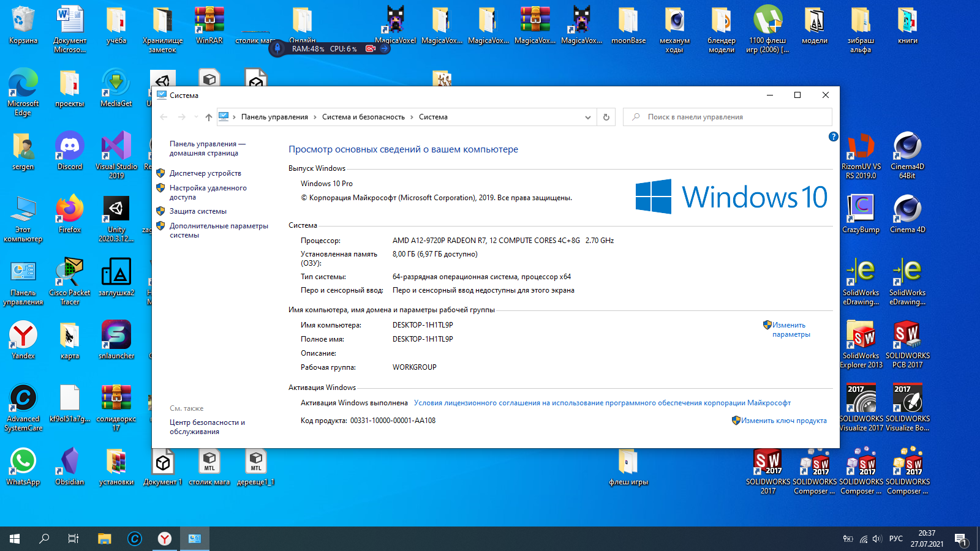The height and width of the screenshot is (551, 980).
Task: Open File Explorer from the taskbar
Action: coord(105,539)
